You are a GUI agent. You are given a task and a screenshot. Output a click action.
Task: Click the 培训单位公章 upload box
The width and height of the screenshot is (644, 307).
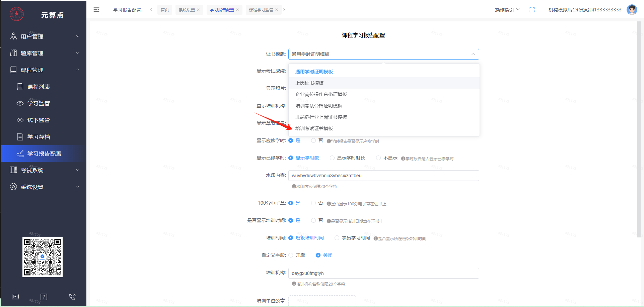(x=322, y=301)
